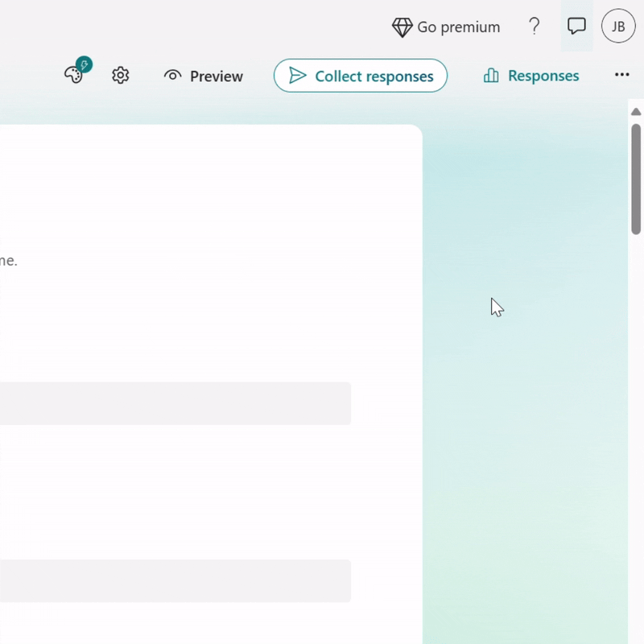Open the theme palette styling icon

(74, 75)
